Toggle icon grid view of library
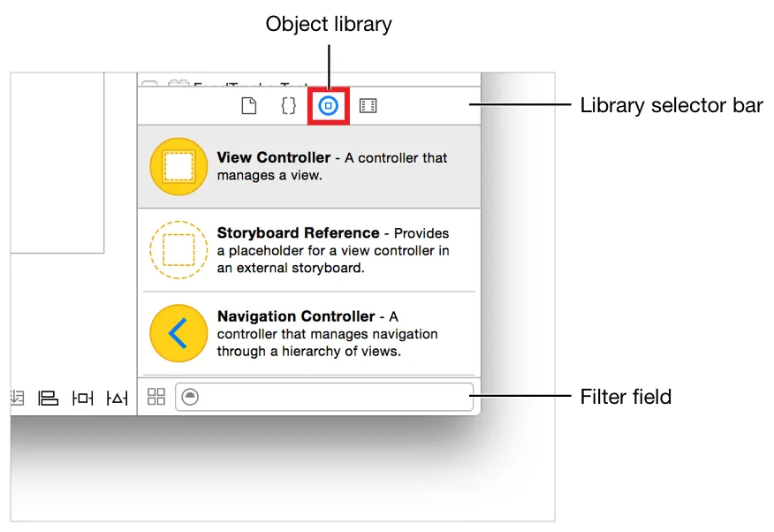 coord(156,397)
